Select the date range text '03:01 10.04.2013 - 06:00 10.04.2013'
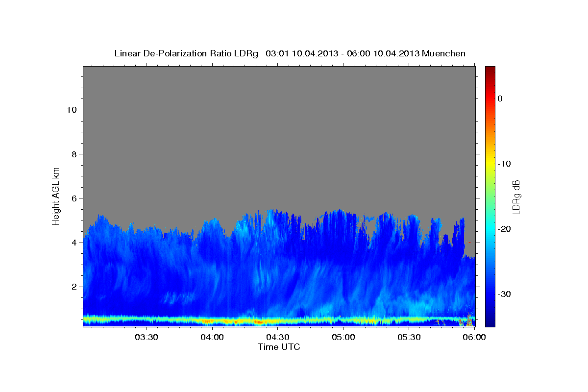The image size is (588, 392). pos(342,53)
